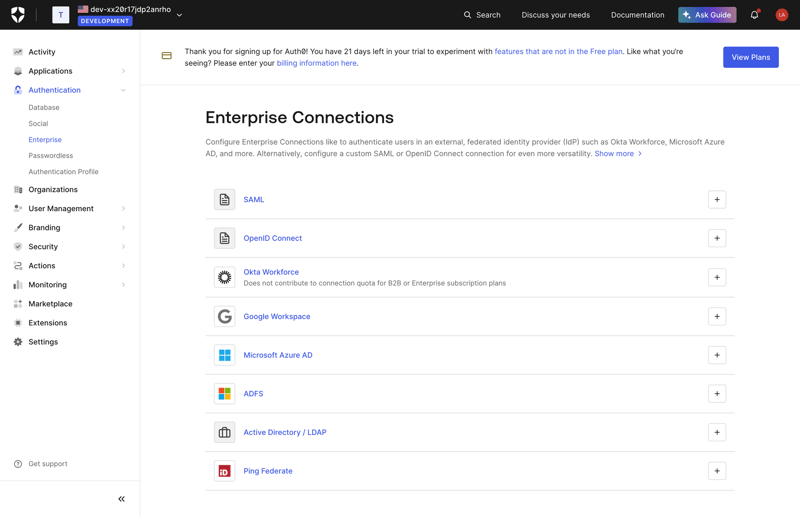Collapse the sidebar with double chevron

tap(121, 499)
